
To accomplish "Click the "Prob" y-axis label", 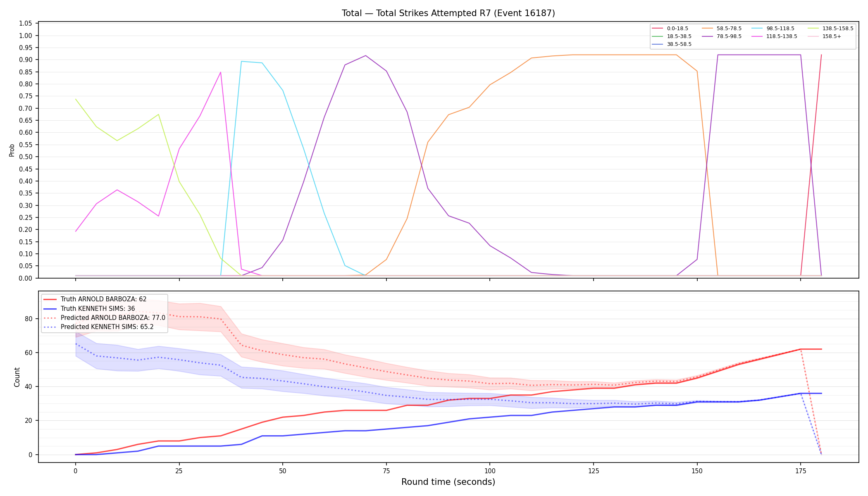I will [x=12, y=150].
